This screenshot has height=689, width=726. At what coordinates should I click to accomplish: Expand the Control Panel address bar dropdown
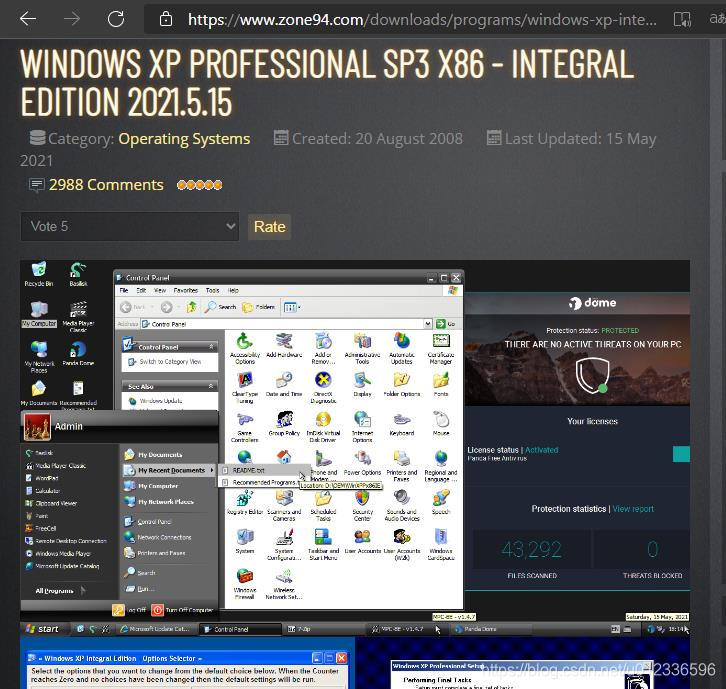click(428, 324)
